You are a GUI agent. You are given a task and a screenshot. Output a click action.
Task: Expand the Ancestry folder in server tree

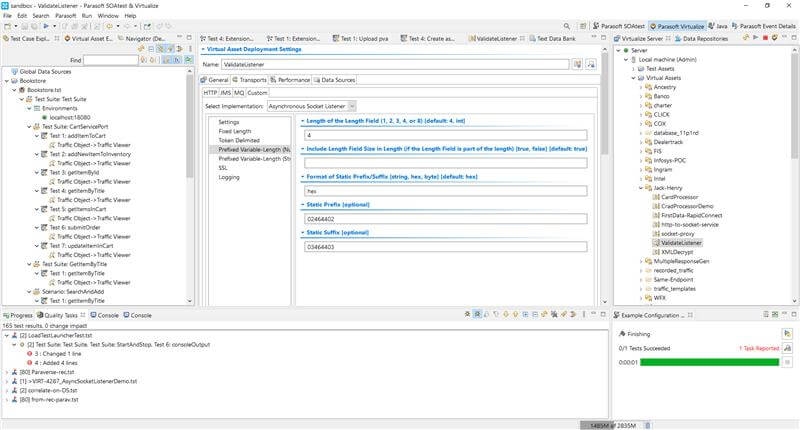[641, 86]
